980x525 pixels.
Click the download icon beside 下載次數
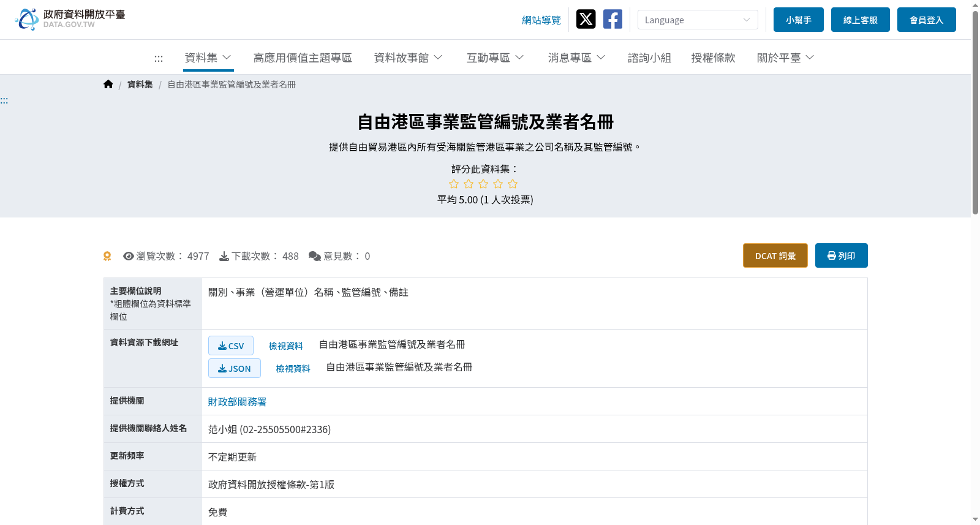224,256
